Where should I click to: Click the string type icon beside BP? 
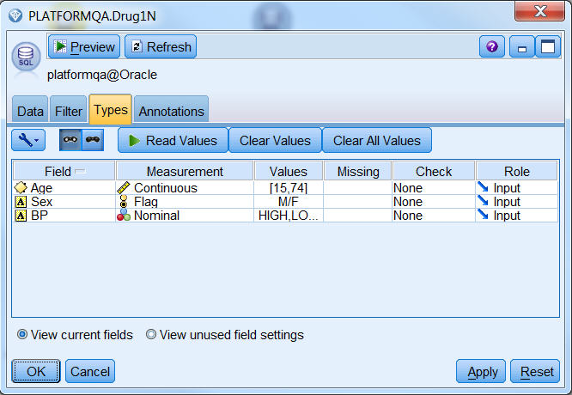click(x=21, y=216)
